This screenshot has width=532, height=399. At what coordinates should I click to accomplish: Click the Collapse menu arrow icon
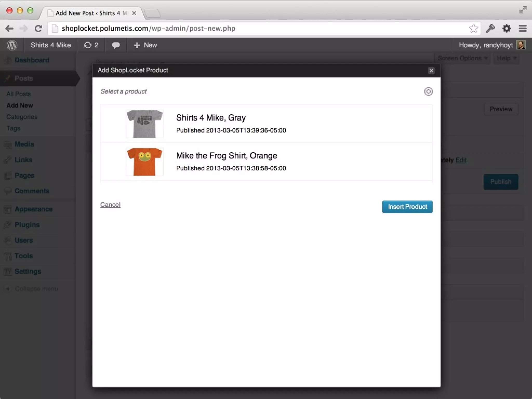pyautogui.click(x=8, y=289)
